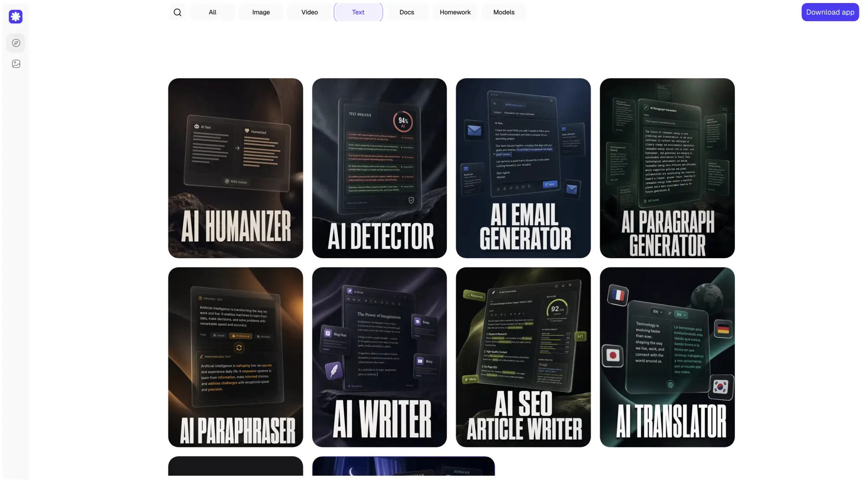Open the image gallery icon in sidebar
This screenshot has width=868, height=480.
[x=16, y=64]
